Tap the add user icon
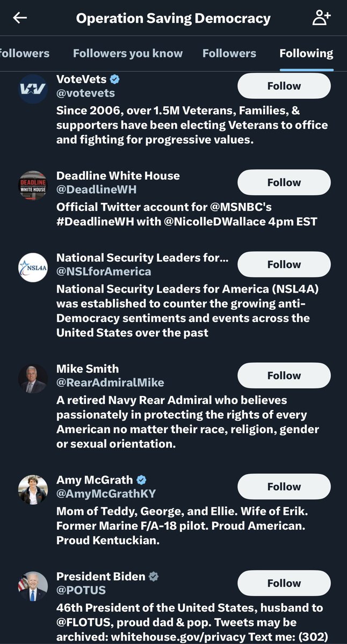Screen dimensions: 347x644 pos(321,18)
